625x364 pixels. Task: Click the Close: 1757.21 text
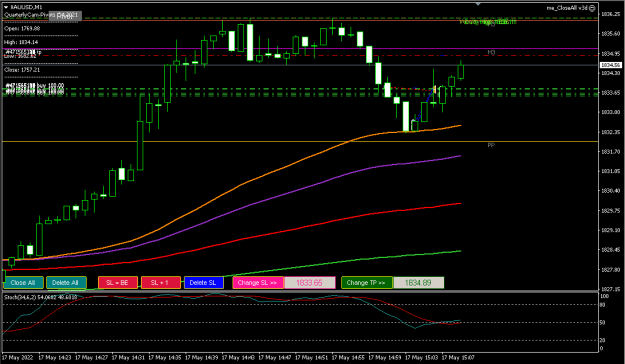(22, 70)
